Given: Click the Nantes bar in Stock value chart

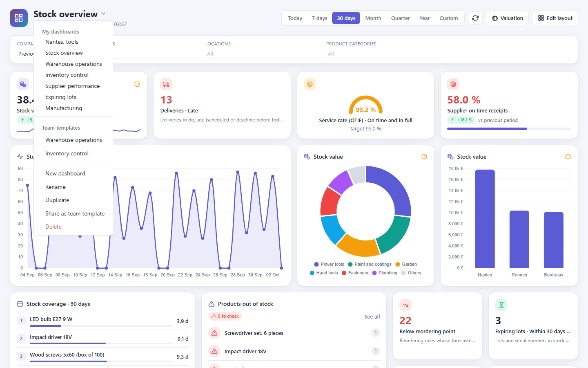Looking at the screenshot, I should coord(485,219).
